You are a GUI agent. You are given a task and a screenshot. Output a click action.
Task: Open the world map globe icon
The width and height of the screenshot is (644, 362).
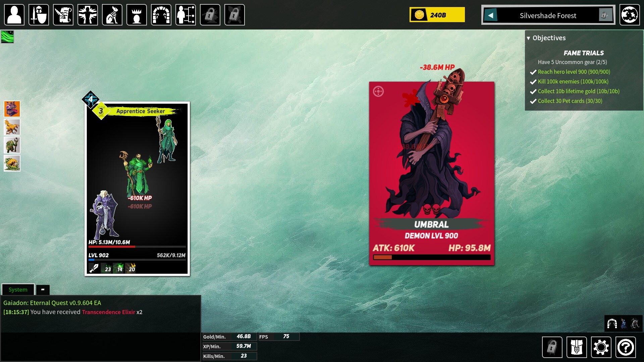pyautogui.click(x=629, y=15)
